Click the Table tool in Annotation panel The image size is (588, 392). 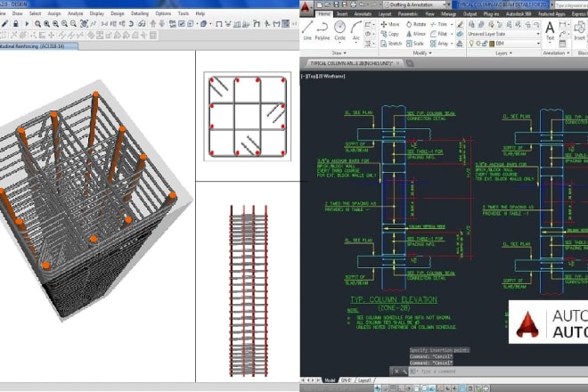(562, 44)
